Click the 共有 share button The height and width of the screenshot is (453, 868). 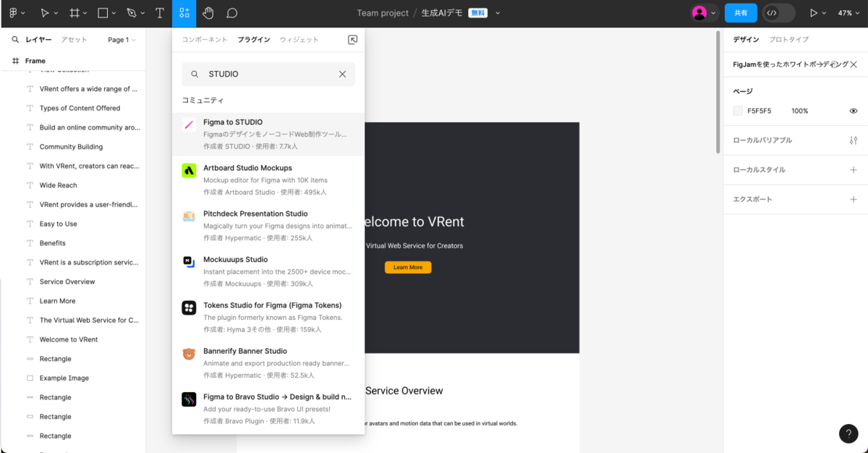coord(741,13)
